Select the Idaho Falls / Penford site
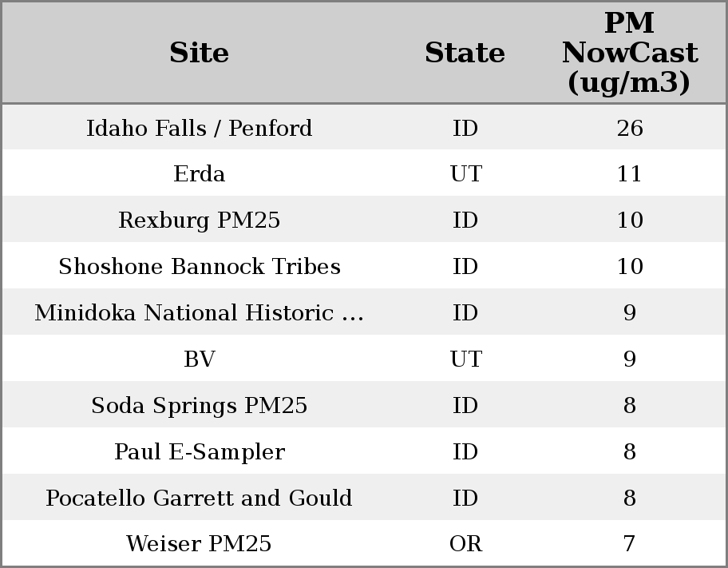Viewport: 728px width, 568px height. pos(199,128)
